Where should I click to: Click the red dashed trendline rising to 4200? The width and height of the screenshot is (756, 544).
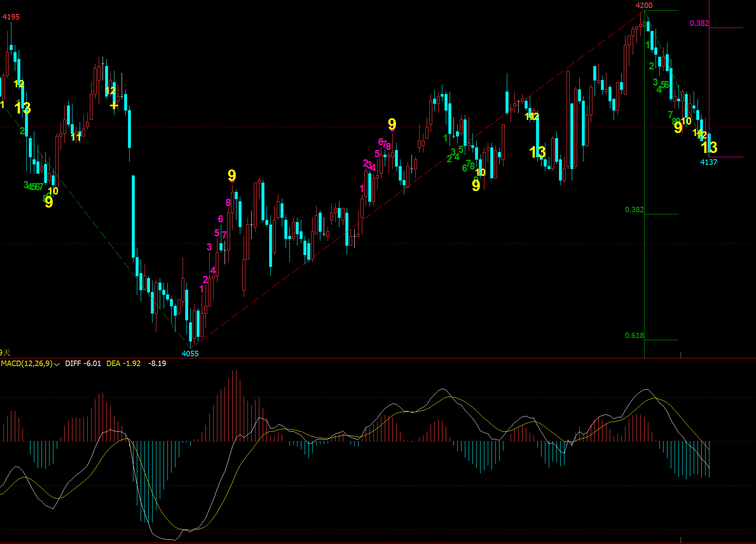[417, 178]
